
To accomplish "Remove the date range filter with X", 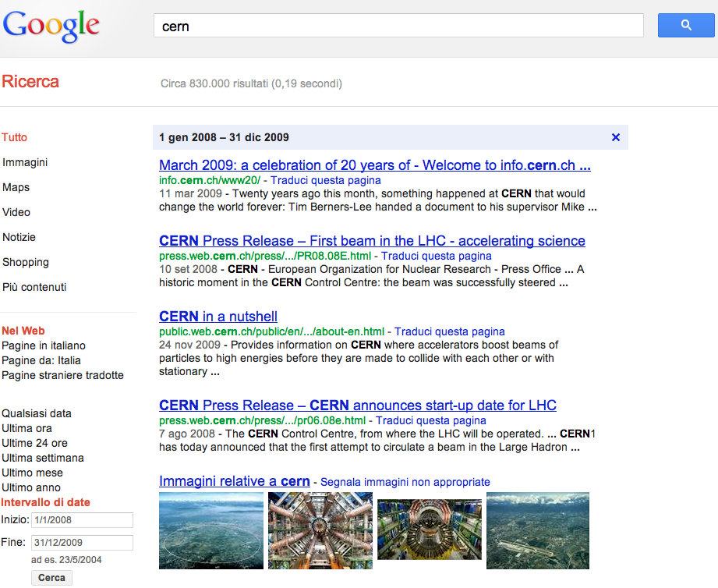I will tap(615, 137).
